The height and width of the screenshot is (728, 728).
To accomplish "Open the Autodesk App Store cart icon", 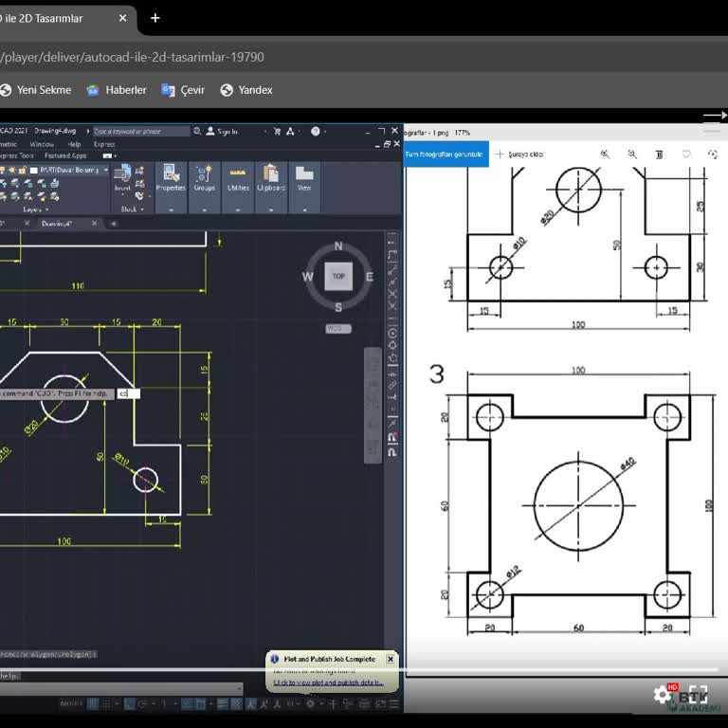I will [277, 132].
